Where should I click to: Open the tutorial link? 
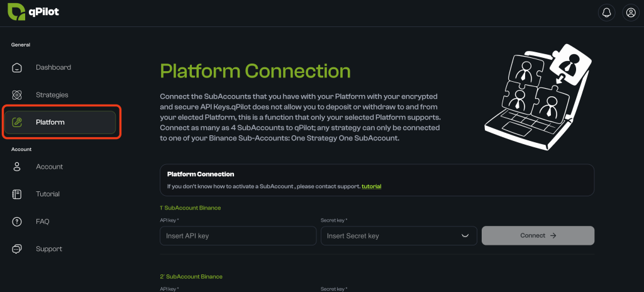click(371, 186)
